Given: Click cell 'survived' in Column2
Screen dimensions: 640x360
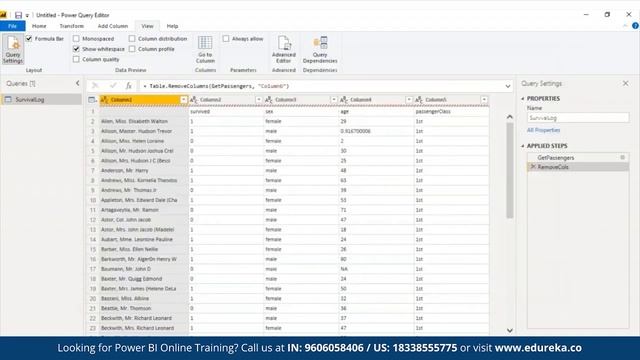Looking at the screenshot, I should coord(226,111).
